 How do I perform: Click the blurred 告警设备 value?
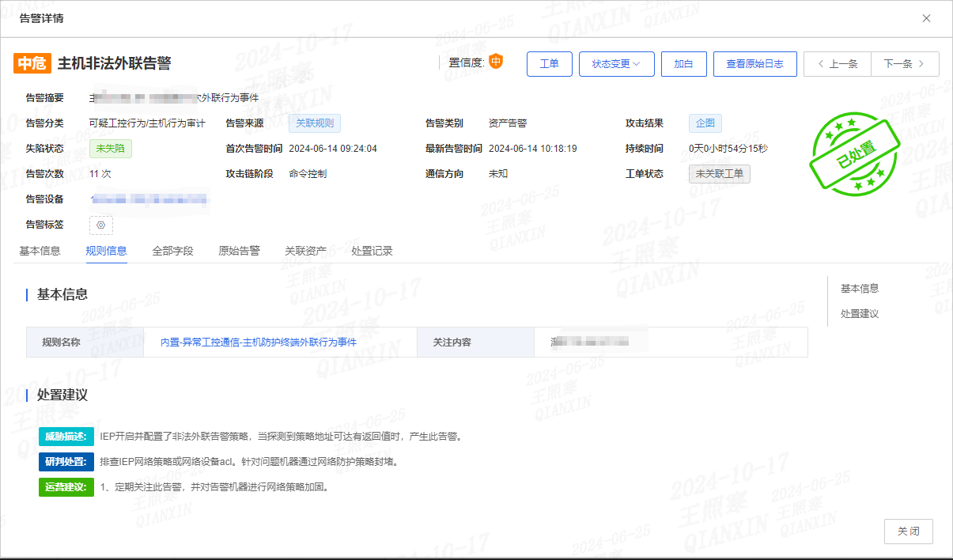pyautogui.click(x=149, y=199)
